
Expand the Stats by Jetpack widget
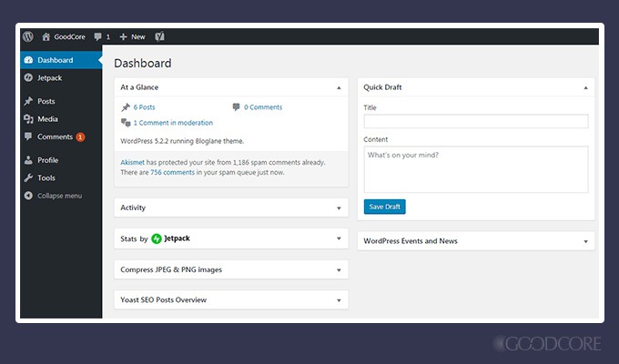(x=339, y=238)
